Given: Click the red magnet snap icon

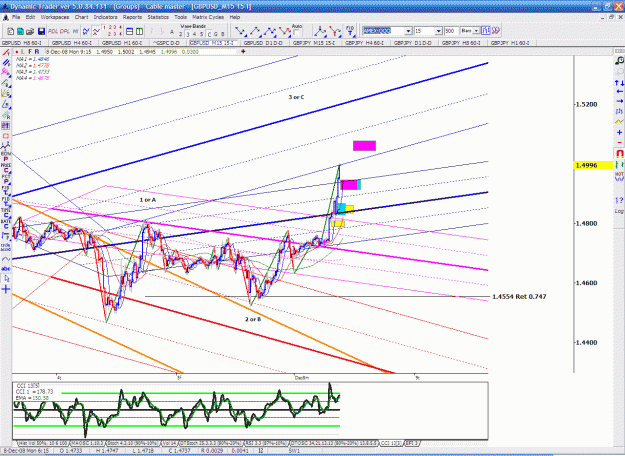Looking at the screenshot, I should pos(619,153).
